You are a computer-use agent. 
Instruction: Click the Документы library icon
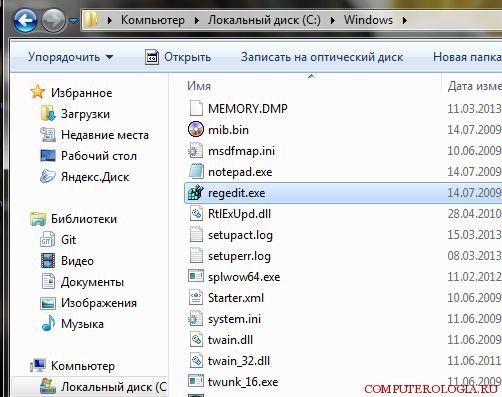(48, 281)
